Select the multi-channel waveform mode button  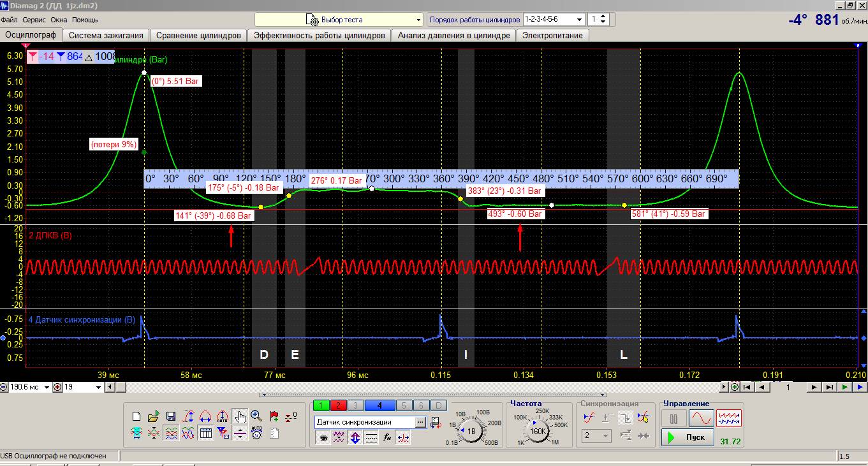coord(728,418)
